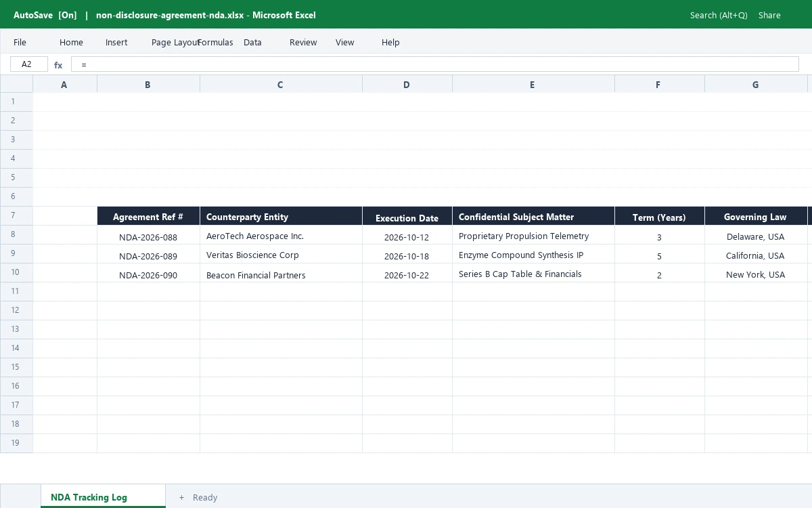Click the Execution Date header cell
This screenshot has width=812, height=508.
407,216
